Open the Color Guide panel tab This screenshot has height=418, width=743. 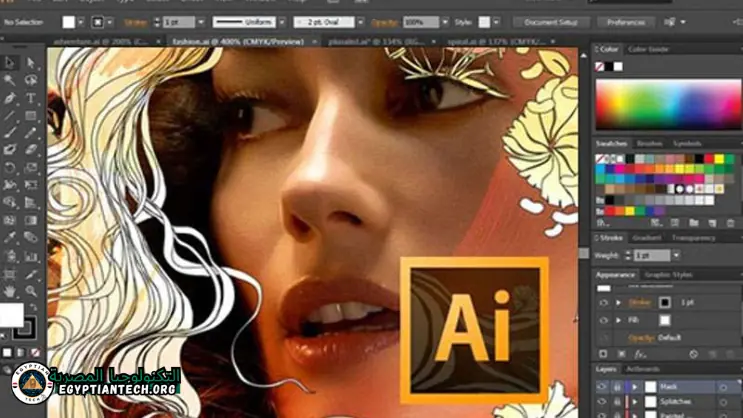point(648,49)
